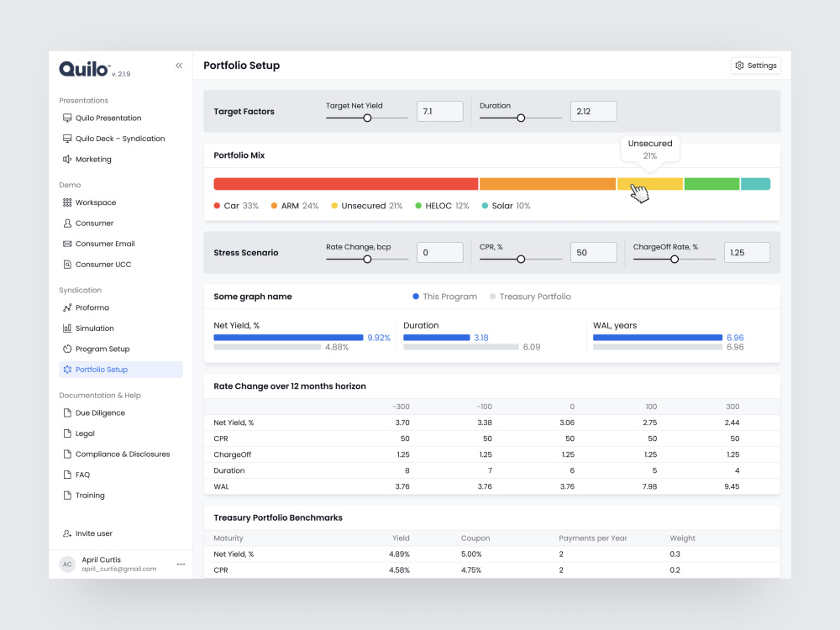Click the Program Setup pie icon
Viewport: 840px width, 630px height.
click(67, 349)
